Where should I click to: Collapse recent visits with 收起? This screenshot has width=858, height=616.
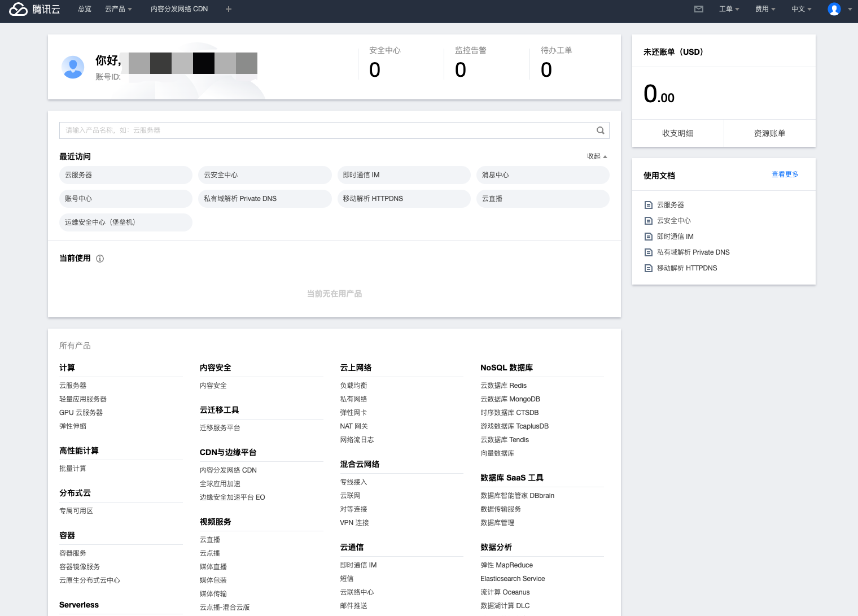[x=597, y=156]
